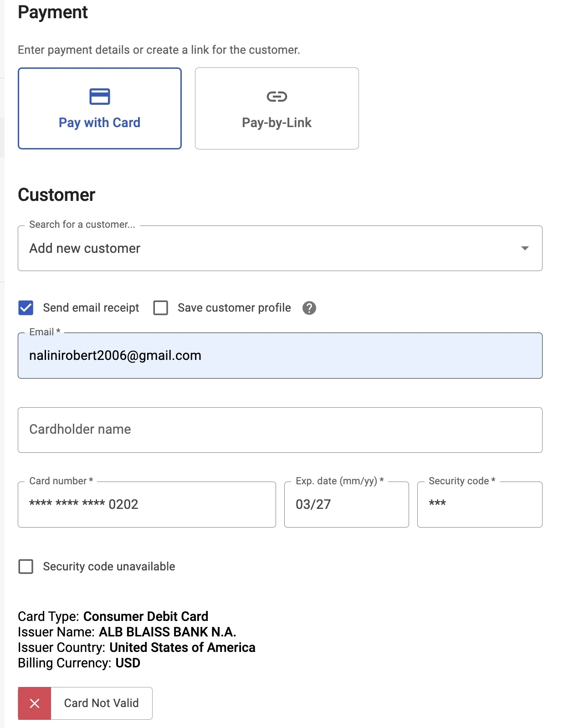
Task: Switch to Pay-by-Link option
Action: [x=277, y=108]
